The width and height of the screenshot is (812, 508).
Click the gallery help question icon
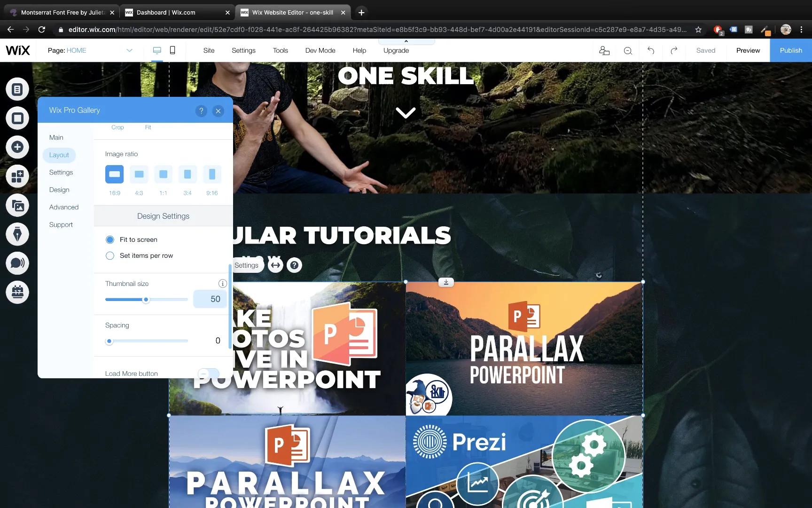click(294, 265)
